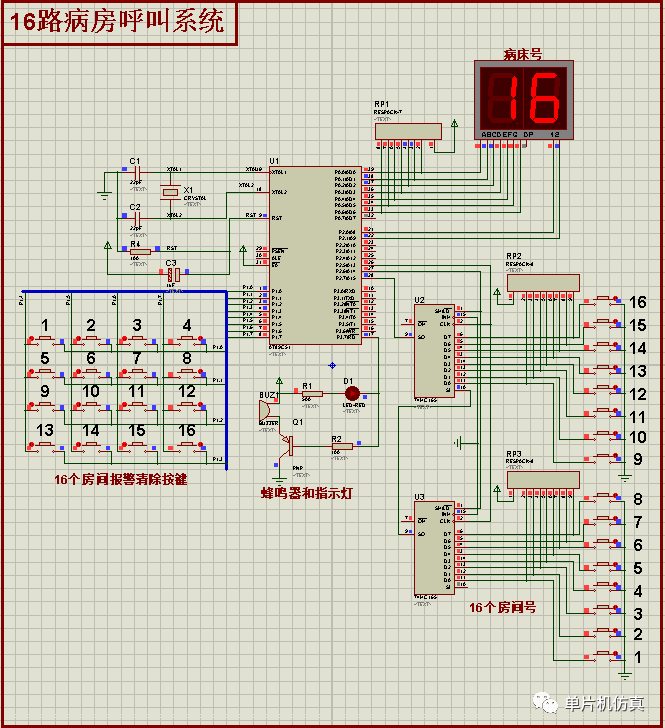Select resistor pack RP1 near the display

(x=408, y=131)
